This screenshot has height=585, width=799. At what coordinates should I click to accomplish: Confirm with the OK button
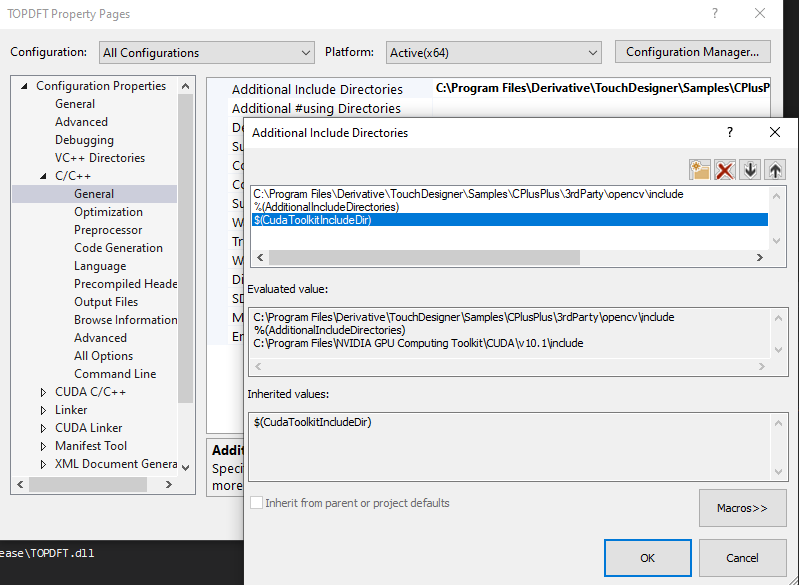click(x=648, y=558)
